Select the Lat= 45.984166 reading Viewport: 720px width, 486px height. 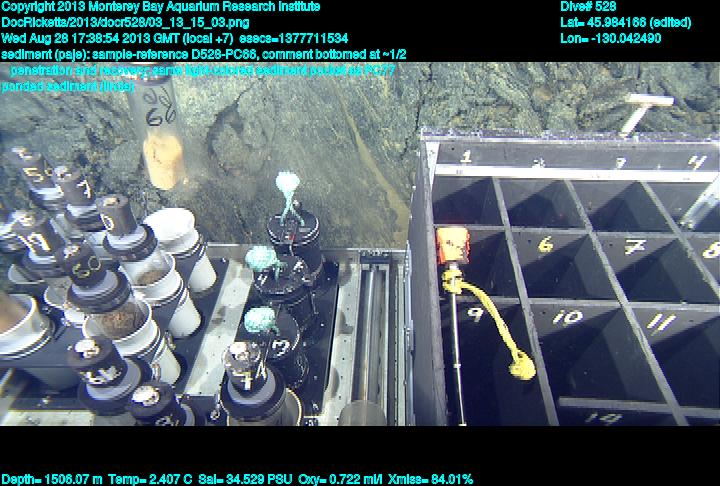click(x=625, y=23)
